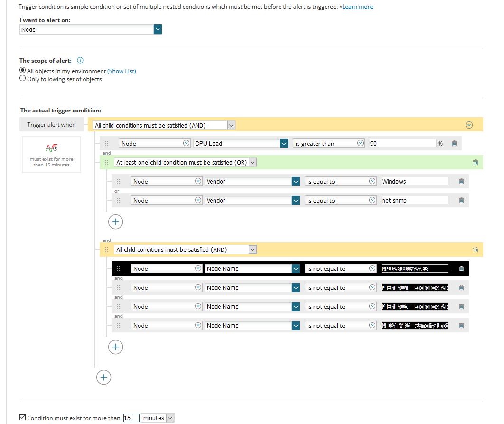Image resolution: width=504 pixels, height=424 pixels.
Task: Click drag handle of the highlighted Node Name row
Action: 119,268
